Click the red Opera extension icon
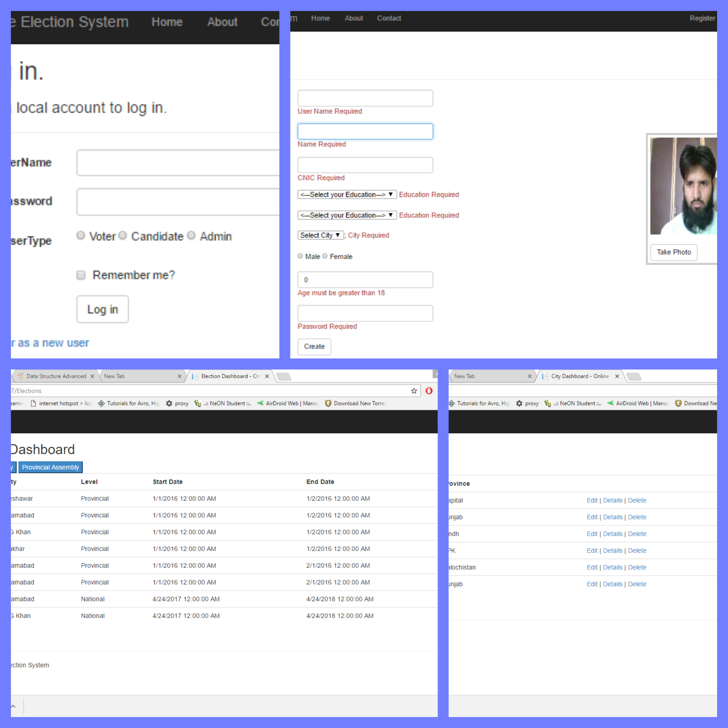The image size is (728, 728). (x=429, y=391)
